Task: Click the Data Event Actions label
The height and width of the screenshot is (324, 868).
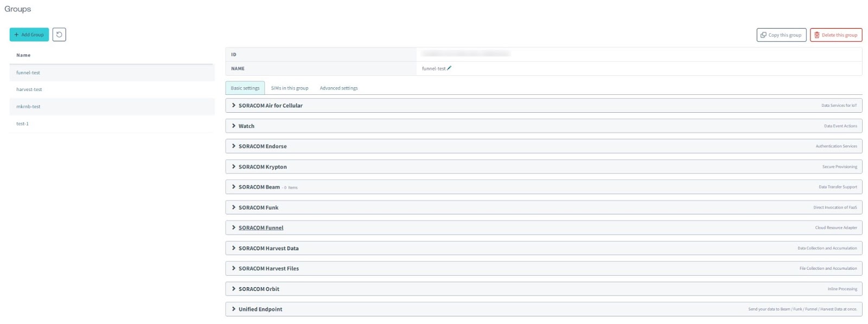Action: point(840,126)
